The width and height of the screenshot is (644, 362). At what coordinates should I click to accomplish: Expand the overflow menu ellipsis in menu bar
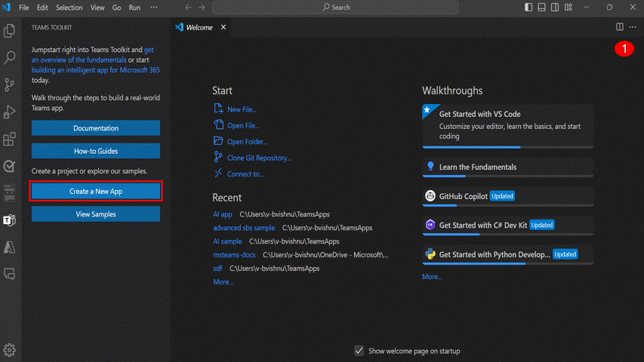click(154, 8)
